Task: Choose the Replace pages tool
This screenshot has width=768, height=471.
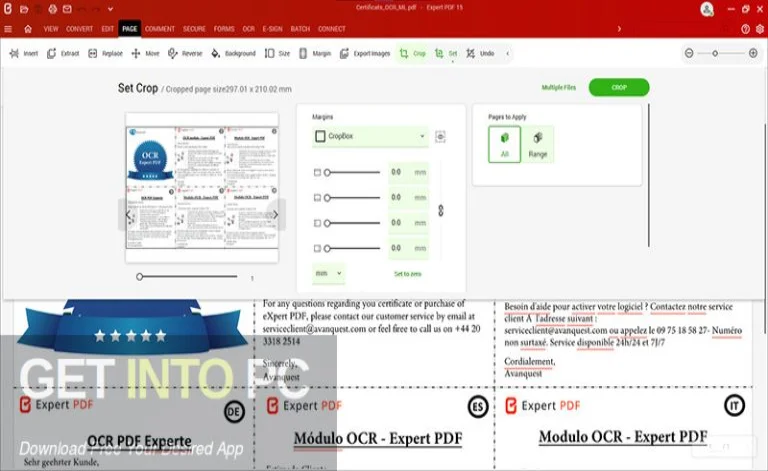Action: click(x=105, y=53)
